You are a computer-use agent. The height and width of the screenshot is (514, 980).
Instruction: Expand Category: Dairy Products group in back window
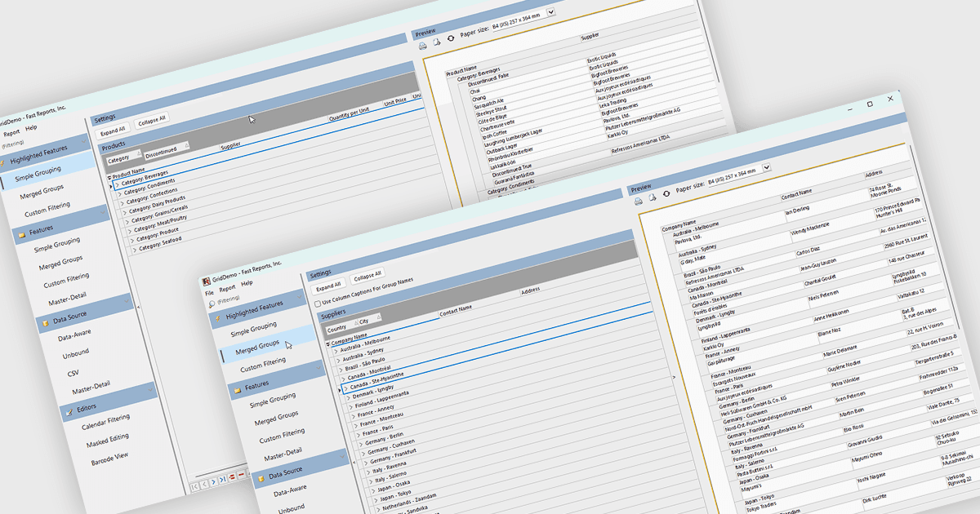124,213
